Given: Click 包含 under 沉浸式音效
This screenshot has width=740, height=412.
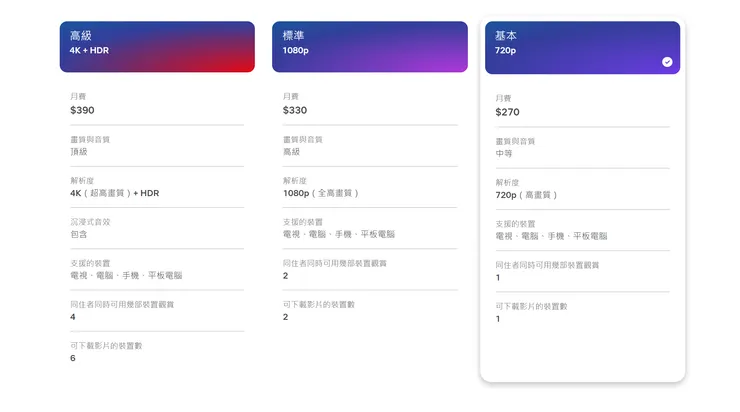Looking at the screenshot, I should 79,234.
